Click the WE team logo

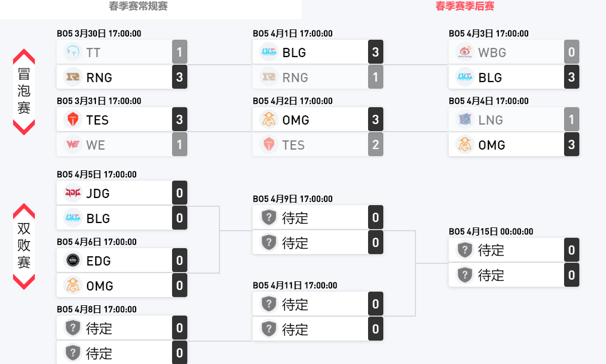tap(72, 145)
